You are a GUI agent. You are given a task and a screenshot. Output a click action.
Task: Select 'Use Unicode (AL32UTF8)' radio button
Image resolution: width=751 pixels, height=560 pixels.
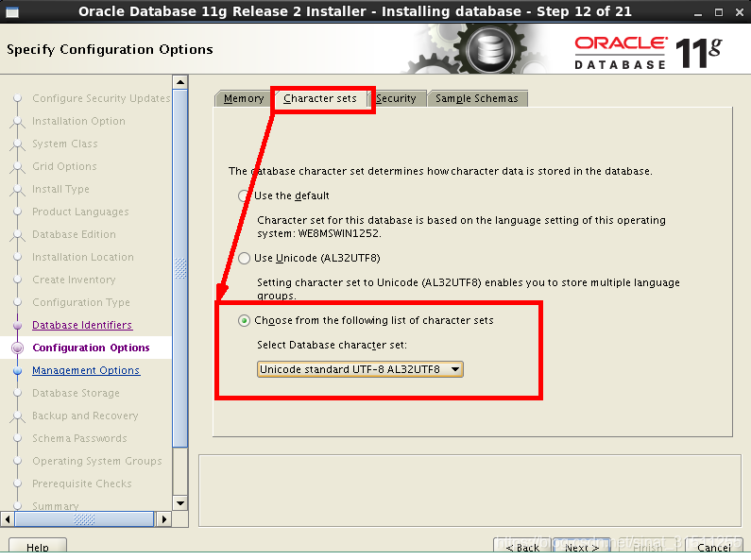244,259
